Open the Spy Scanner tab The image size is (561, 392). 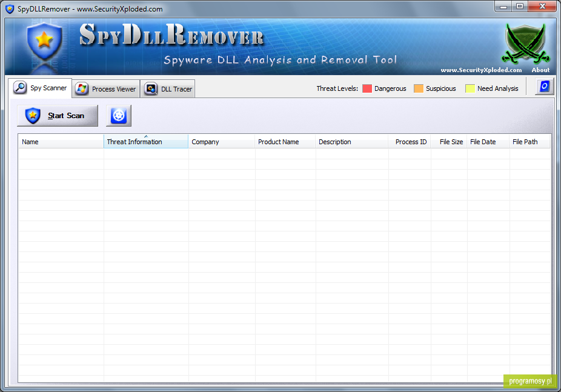tap(40, 88)
